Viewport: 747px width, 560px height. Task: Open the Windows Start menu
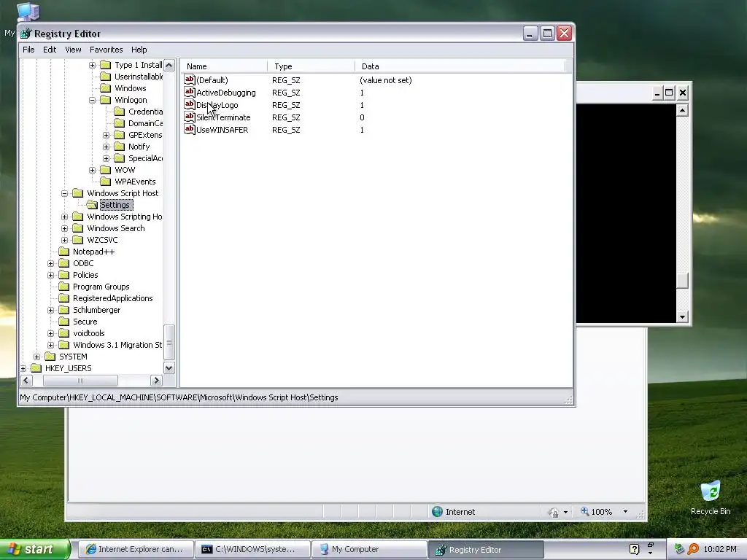click(x=34, y=549)
